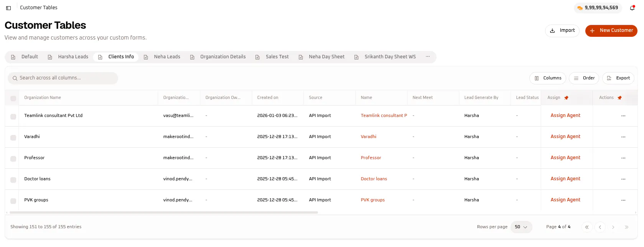This screenshot has width=644, height=247.
Task: Assign Agent for PVK groups row
Action: point(565,200)
